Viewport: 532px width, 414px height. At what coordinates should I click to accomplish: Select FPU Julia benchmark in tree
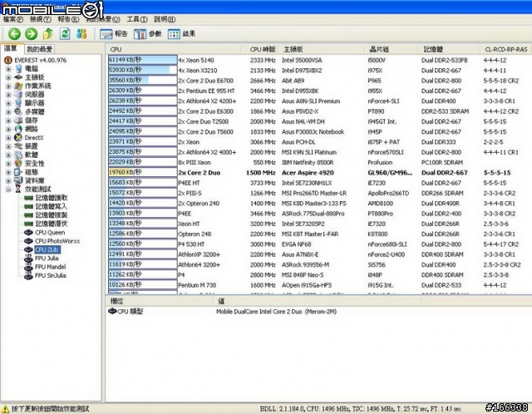[47, 258]
